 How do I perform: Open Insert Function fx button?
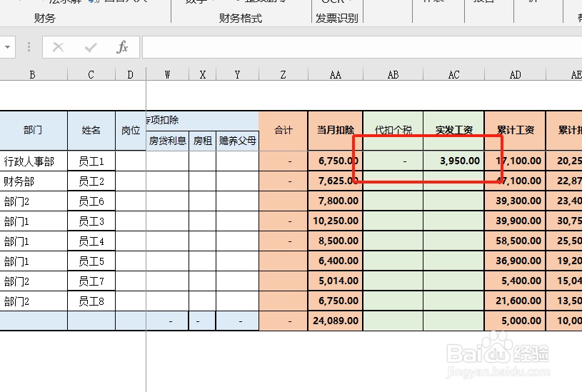[x=122, y=47]
